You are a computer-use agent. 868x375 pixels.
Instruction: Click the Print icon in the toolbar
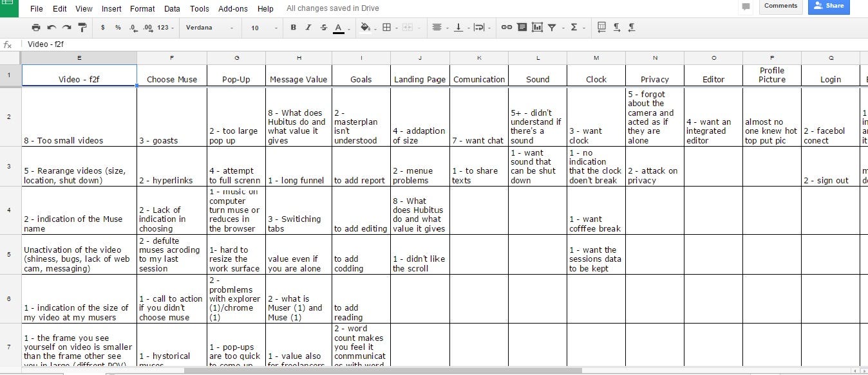click(36, 28)
